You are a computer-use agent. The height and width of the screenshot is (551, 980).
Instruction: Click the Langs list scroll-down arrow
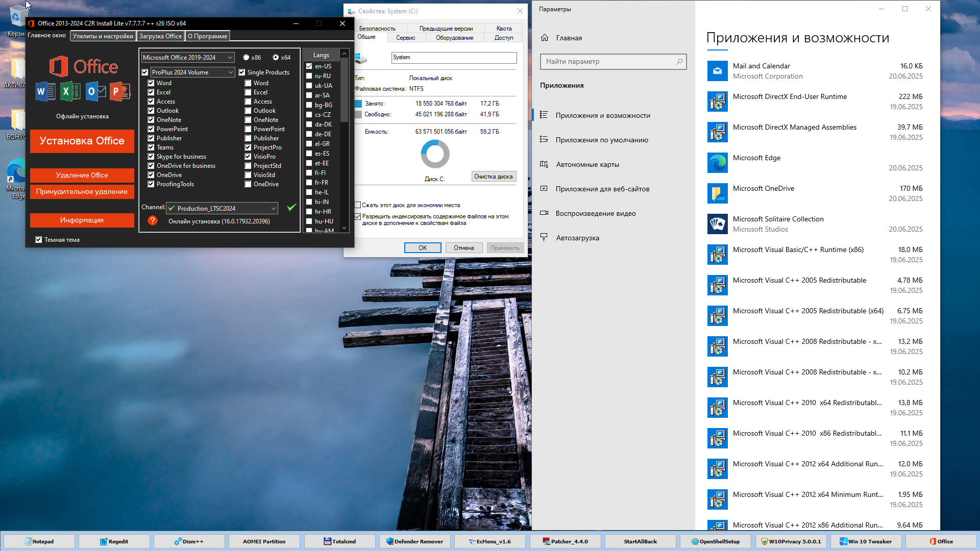[344, 228]
